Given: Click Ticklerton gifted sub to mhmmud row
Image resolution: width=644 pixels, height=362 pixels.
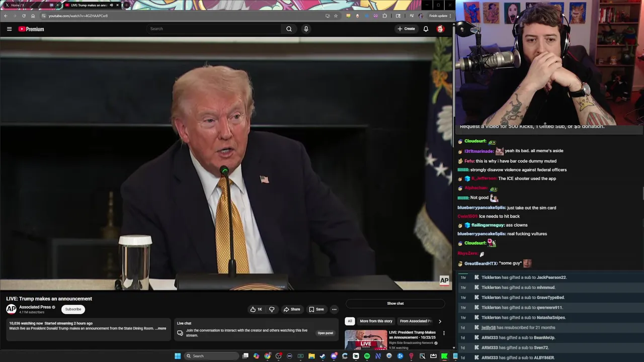Looking at the screenshot, I should 550,287.
